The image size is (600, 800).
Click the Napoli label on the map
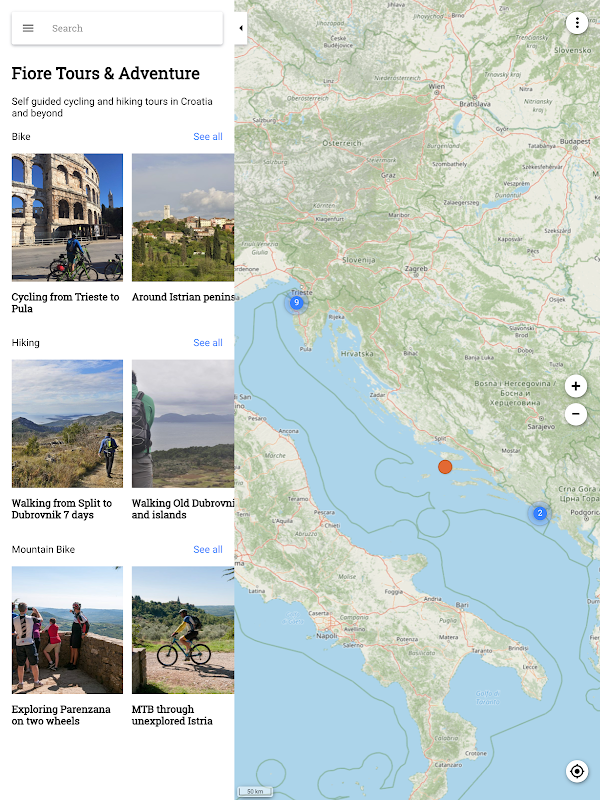[x=327, y=636]
